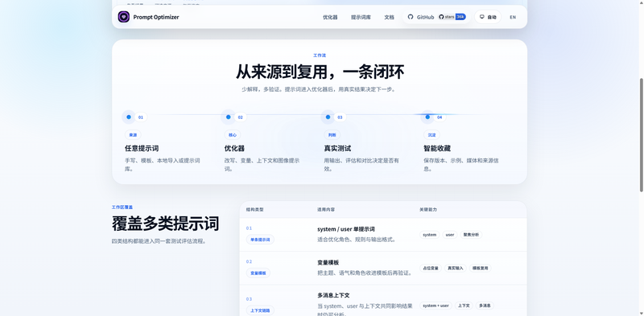644x316 pixels.
Task: Click the 智能收藏 step heading
Action: (437, 148)
